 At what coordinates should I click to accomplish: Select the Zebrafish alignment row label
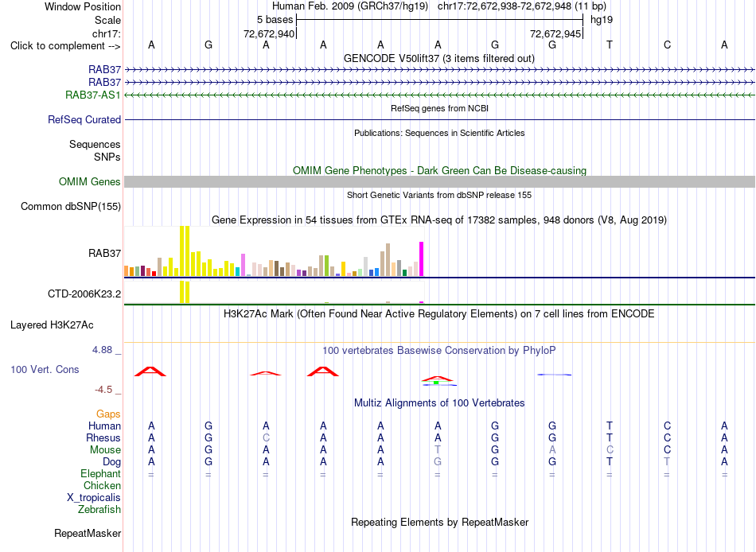click(x=99, y=509)
